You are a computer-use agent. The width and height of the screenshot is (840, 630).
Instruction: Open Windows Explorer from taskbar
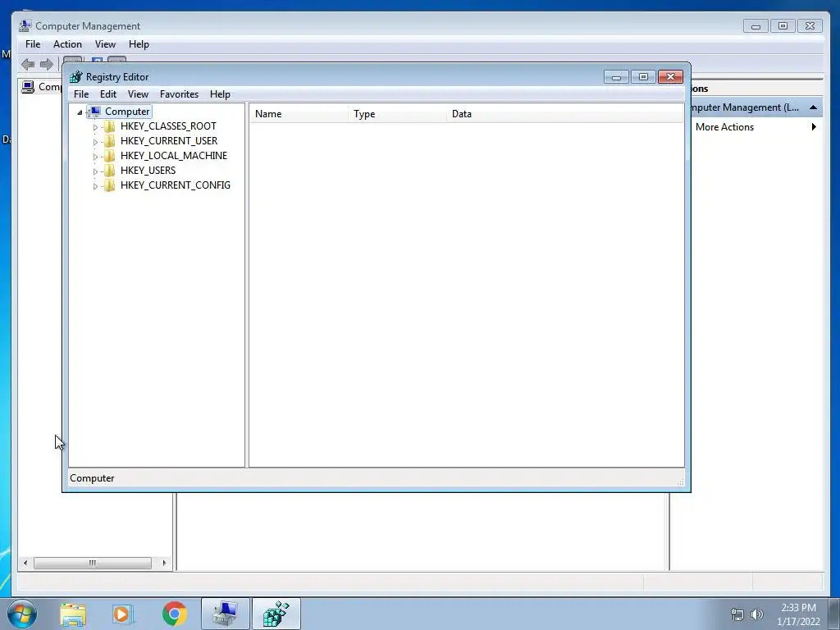point(73,614)
